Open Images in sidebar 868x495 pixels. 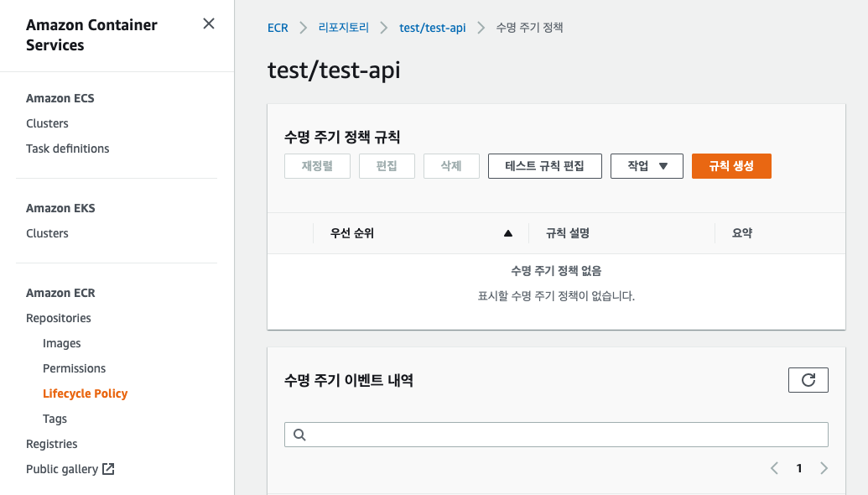61,343
